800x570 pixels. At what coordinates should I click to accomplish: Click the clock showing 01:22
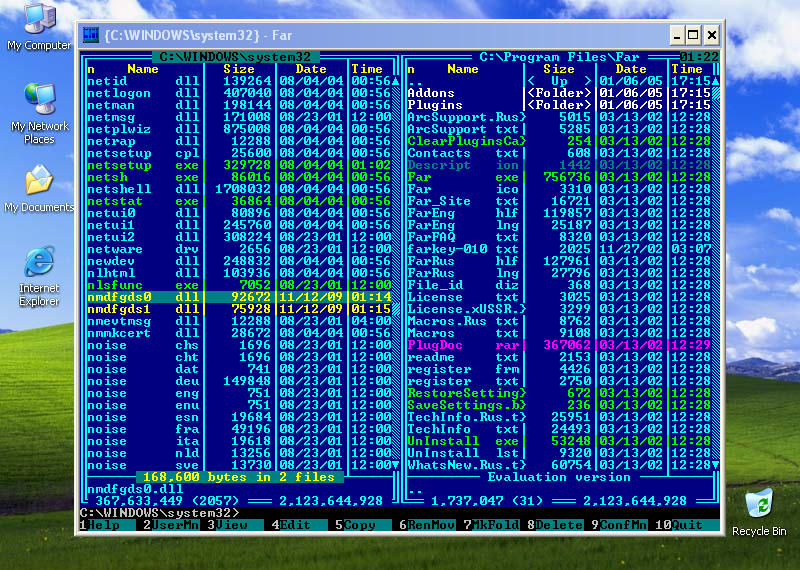click(699, 57)
